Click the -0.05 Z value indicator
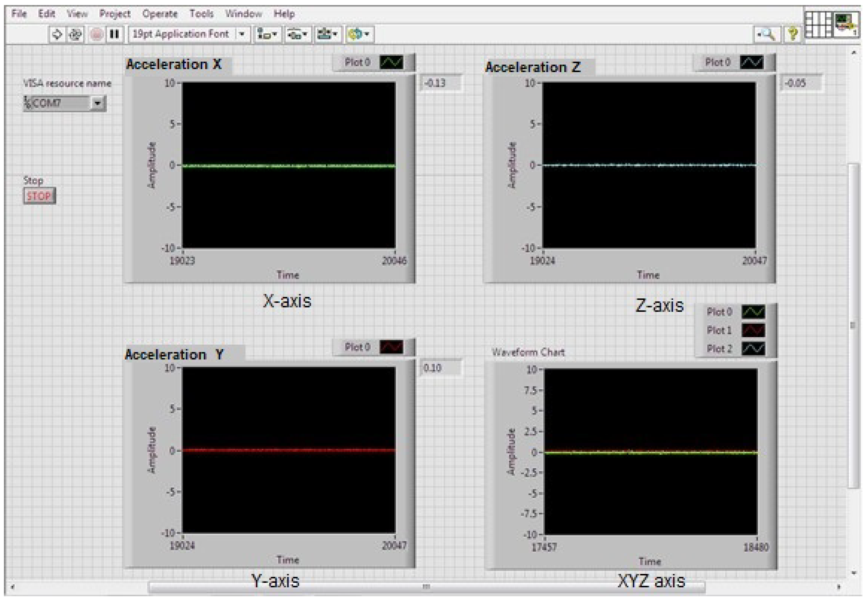The height and width of the screenshot is (601, 868). point(801,83)
